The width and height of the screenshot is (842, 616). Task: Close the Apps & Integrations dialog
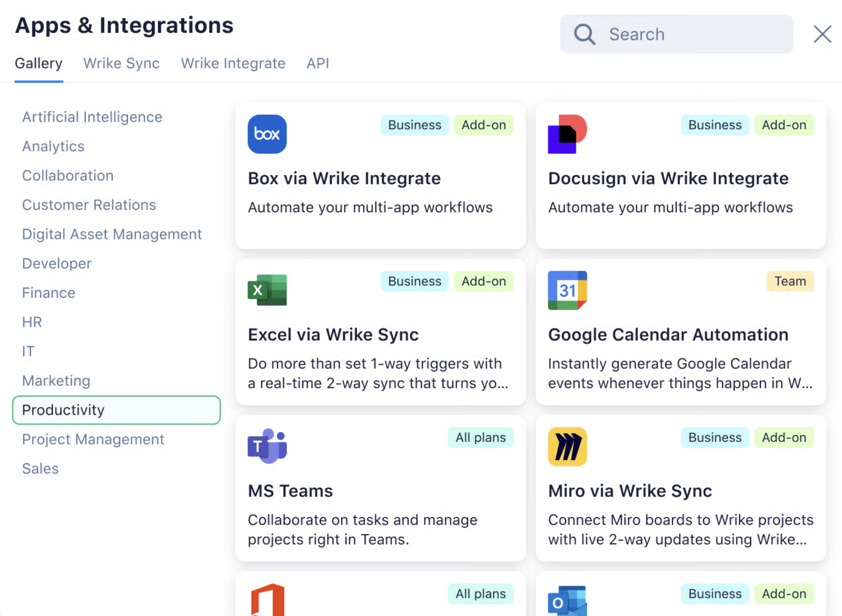pyautogui.click(x=822, y=34)
